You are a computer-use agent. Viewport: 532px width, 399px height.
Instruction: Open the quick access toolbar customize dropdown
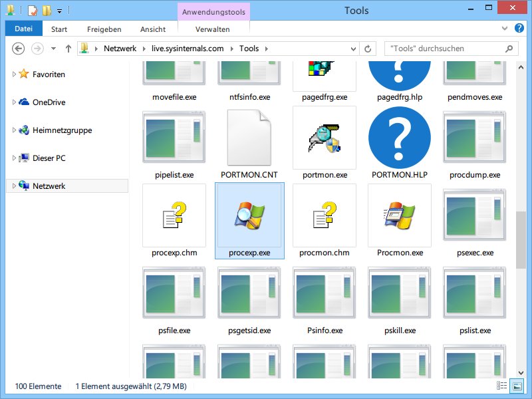[x=59, y=11]
